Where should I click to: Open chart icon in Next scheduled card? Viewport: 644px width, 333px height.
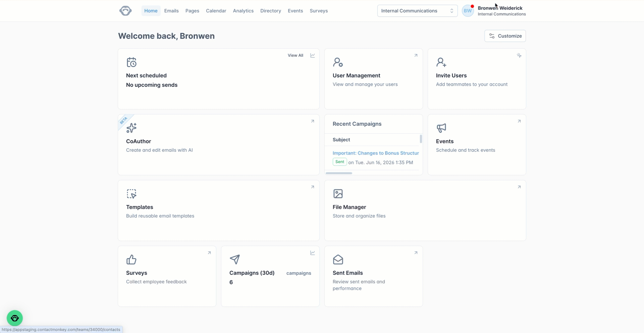coord(312,55)
